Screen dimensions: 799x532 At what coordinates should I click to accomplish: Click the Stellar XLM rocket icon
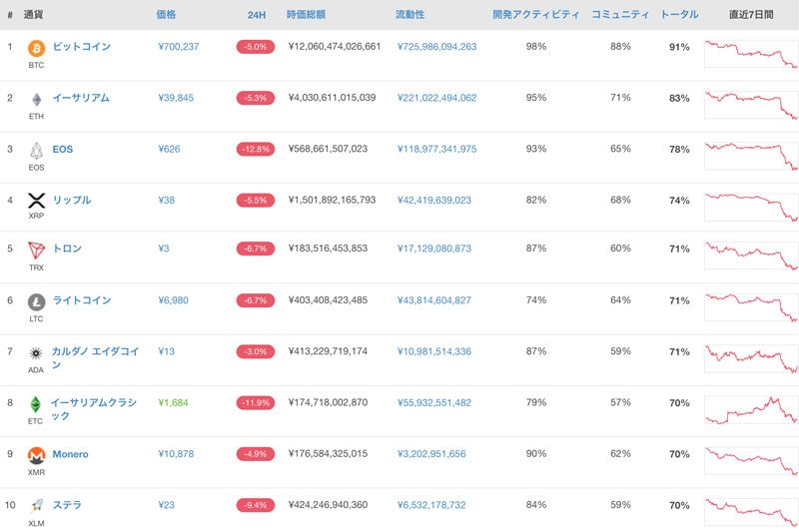pos(37,505)
